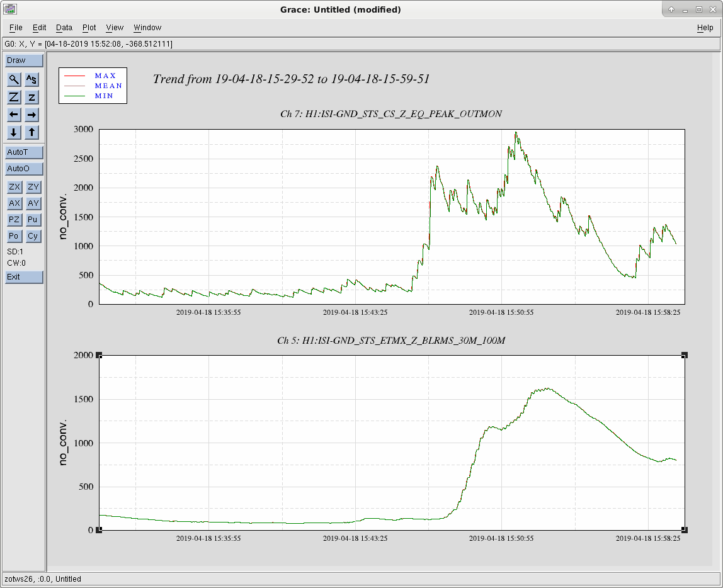Click the Draw button
The image size is (723, 588).
click(24, 60)
